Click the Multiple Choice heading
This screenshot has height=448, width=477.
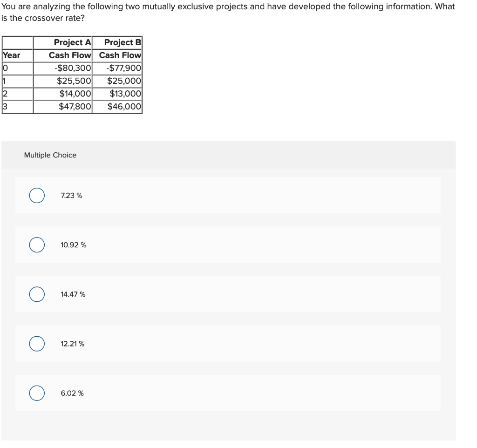[x=50, y=155]
